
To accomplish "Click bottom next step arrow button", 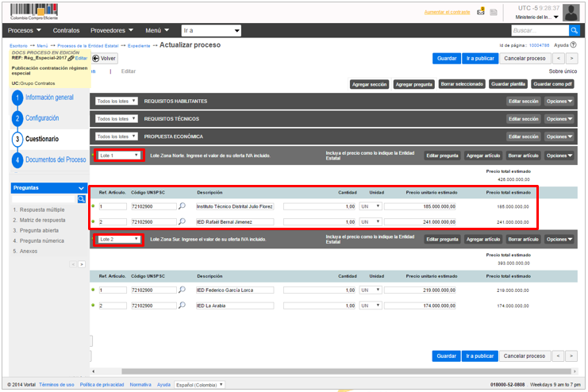I will click(571, 356).
